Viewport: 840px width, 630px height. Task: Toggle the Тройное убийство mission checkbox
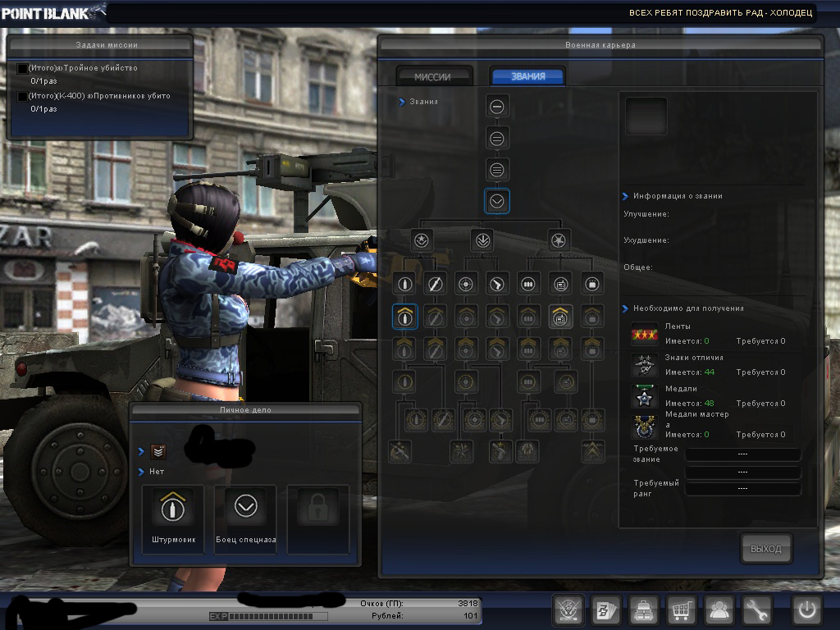(x=22, y=69)
